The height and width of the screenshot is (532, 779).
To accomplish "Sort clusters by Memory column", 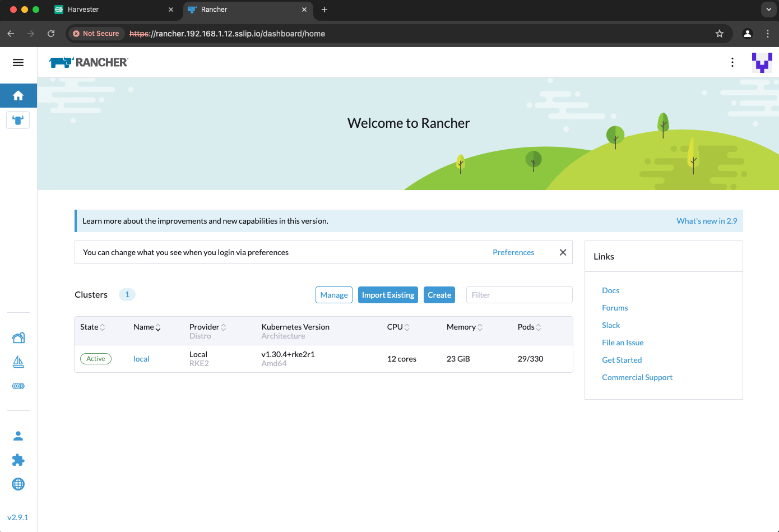I will [x=465, y=327].
